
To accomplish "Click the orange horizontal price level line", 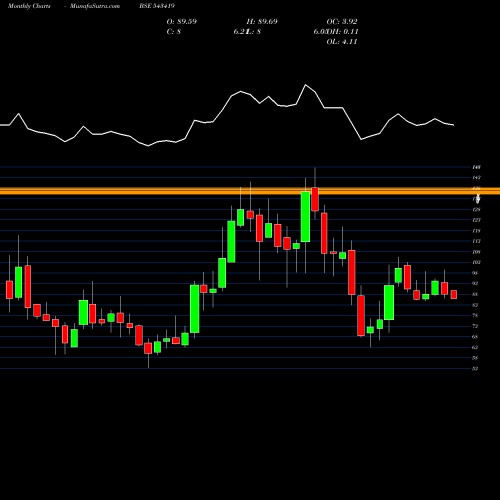I will [x=250, y=191].
